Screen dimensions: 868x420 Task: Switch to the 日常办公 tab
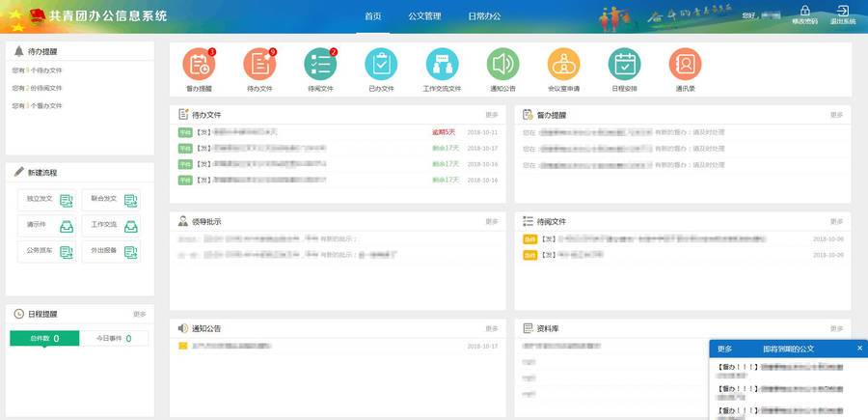point(483,16)
